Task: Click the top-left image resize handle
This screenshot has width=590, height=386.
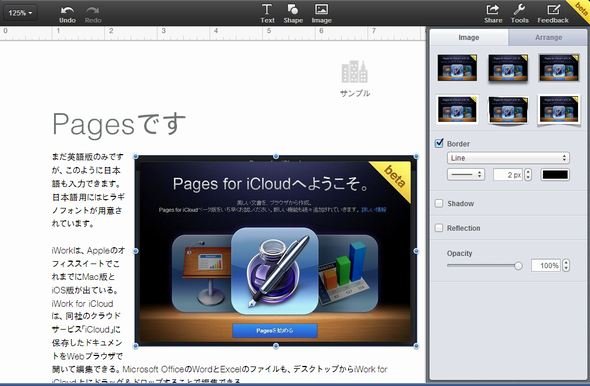Action: (135, 156)
